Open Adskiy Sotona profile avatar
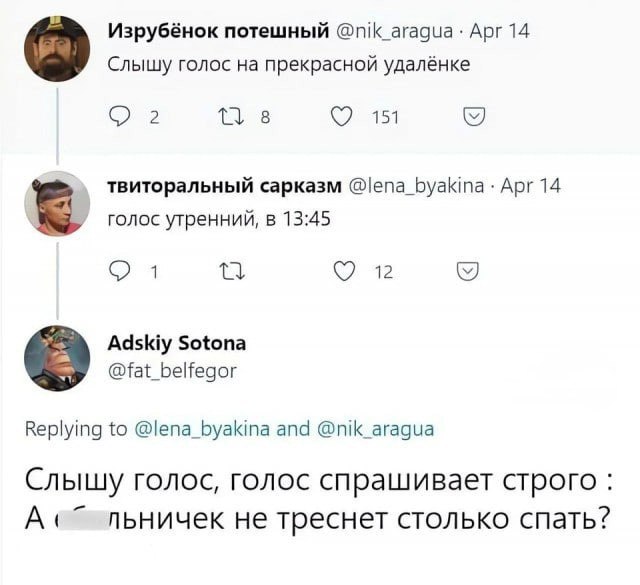640x585 pixels. pyautogui.click(x=57, y=358)
